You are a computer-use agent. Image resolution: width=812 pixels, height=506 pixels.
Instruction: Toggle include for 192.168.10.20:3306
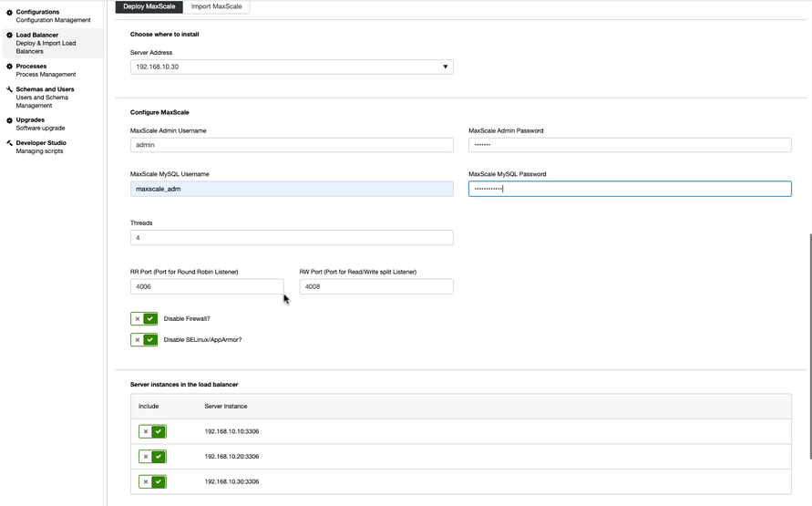[152, 456]
